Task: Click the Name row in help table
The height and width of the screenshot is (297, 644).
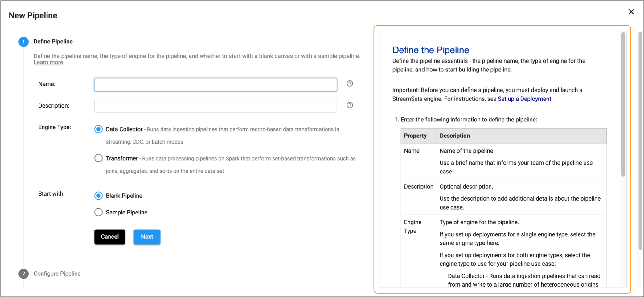Action: click(504, 161)
